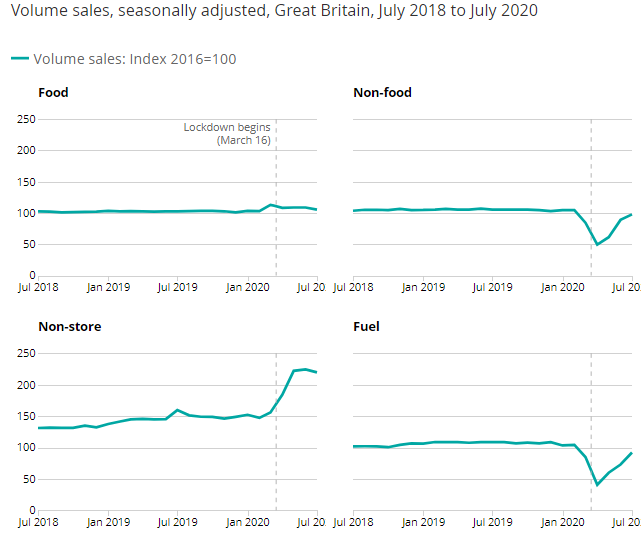This screenshot has height=534, width=643.
Task: Click the 250 y-axis label of Food chart
Action: [x=27, y=119]
